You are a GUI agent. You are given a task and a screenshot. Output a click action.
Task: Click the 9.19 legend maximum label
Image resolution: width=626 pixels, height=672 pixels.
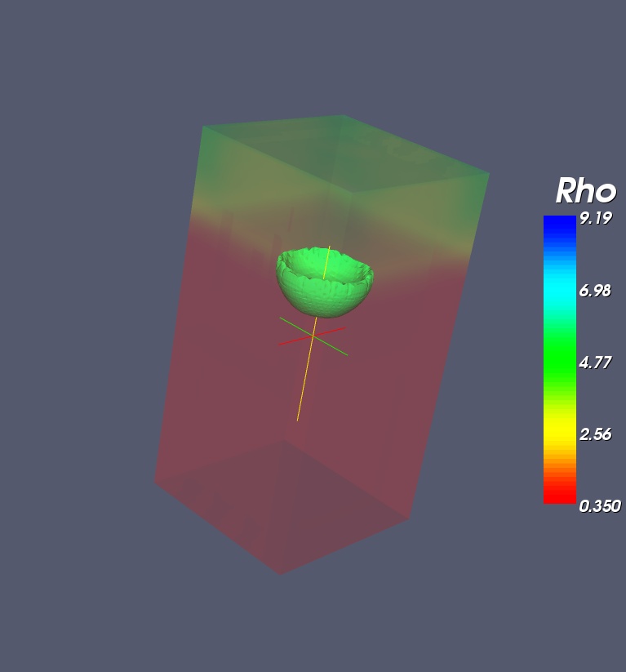595,218
